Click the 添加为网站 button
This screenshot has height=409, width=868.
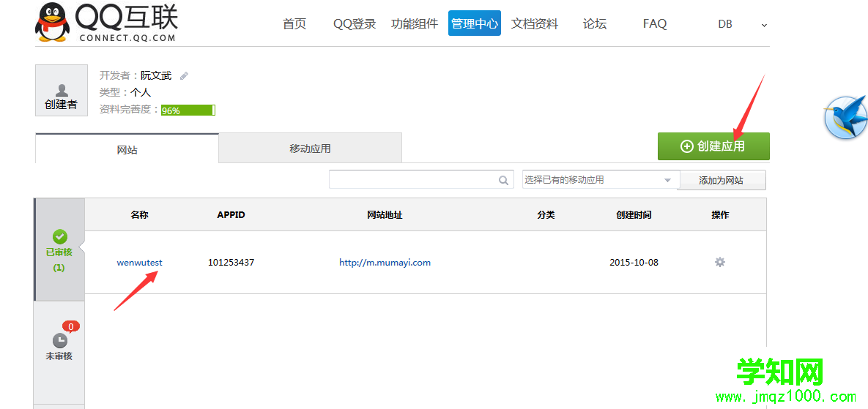722,180
